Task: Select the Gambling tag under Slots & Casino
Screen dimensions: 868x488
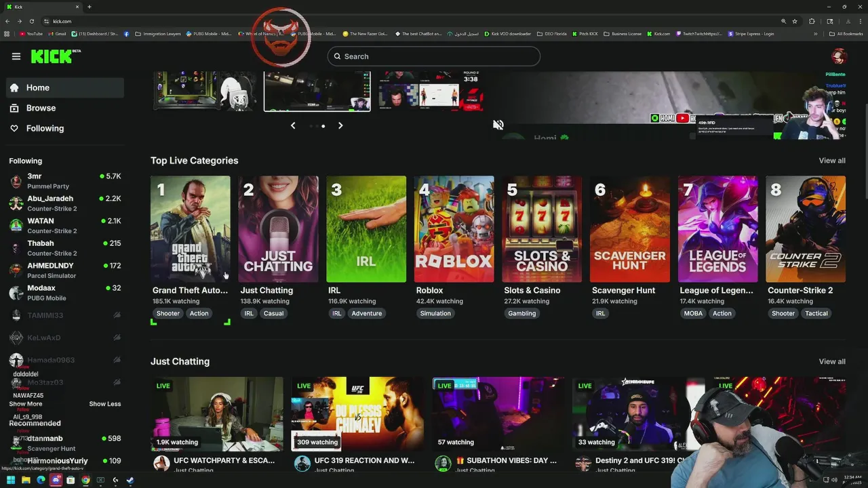Action: (x=522, y=313)
